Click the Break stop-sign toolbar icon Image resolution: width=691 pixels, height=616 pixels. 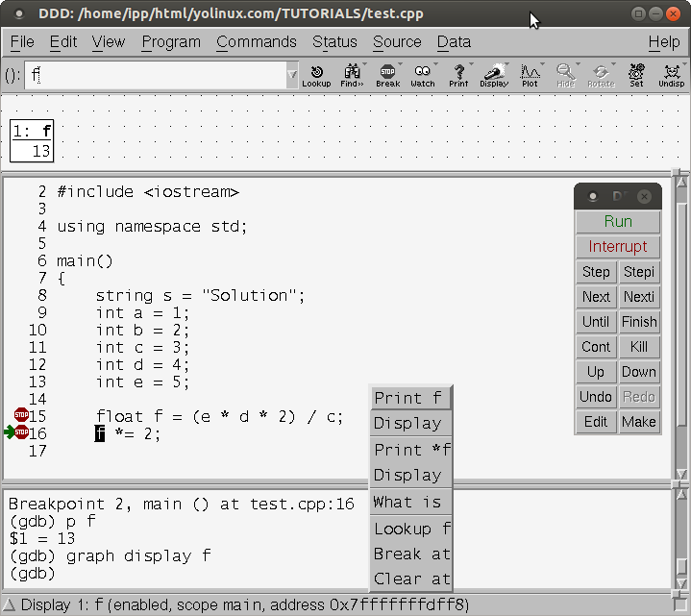(387, 75)
